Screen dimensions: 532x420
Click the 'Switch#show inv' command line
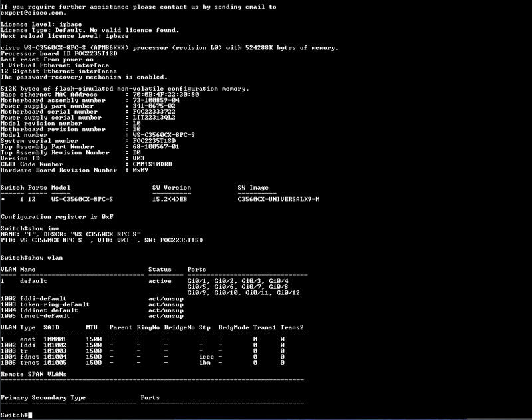click(29, 228)
